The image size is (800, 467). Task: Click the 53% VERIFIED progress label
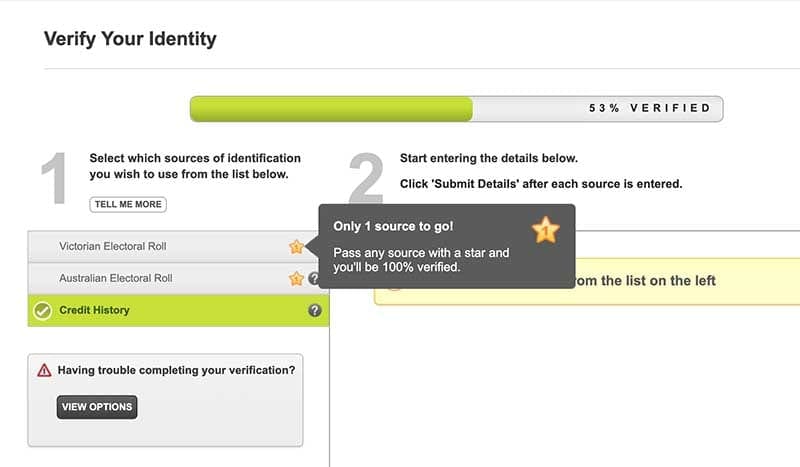pyautogui.click(x=649, y=108)
